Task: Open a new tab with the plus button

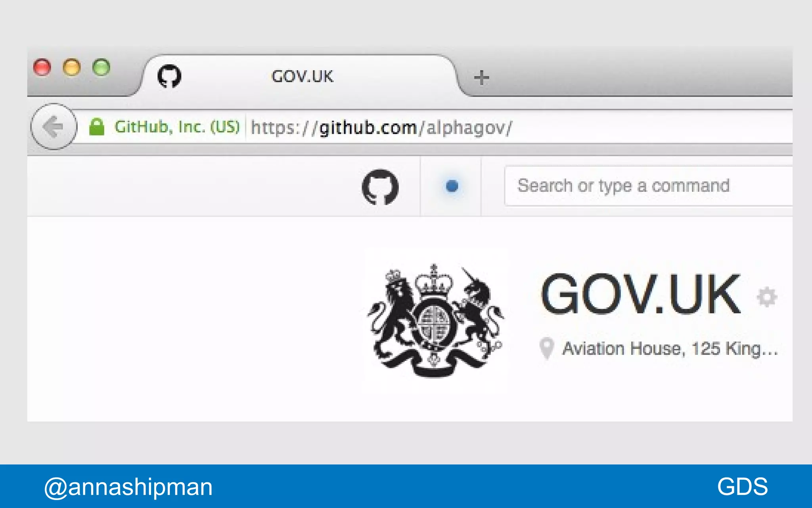Action: (x=481, y=77)
